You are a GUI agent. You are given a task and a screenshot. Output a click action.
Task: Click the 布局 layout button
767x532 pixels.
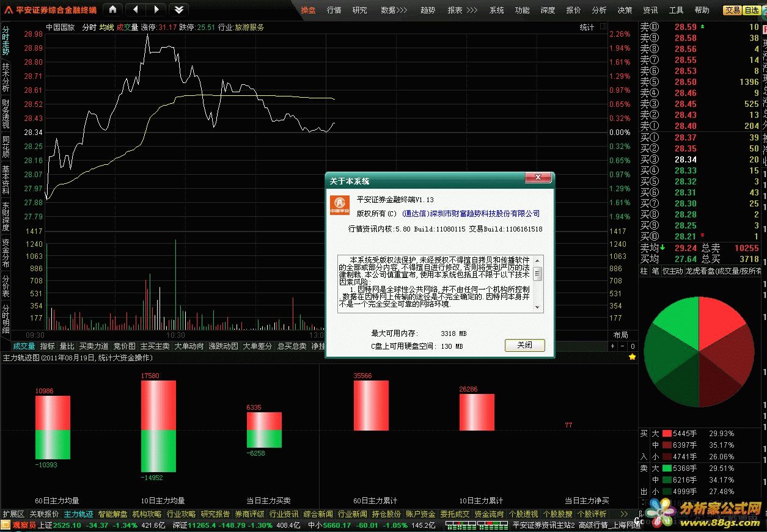[x=620, y=335]
